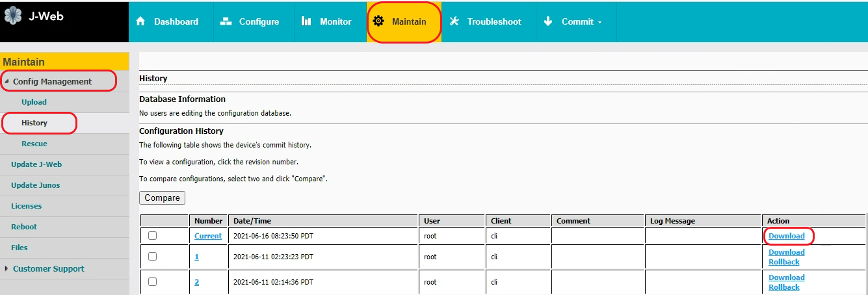Viewport: 868px width, 295px height.
Task: Click the Maintain sidebar heading
Action: click(24, 62)
